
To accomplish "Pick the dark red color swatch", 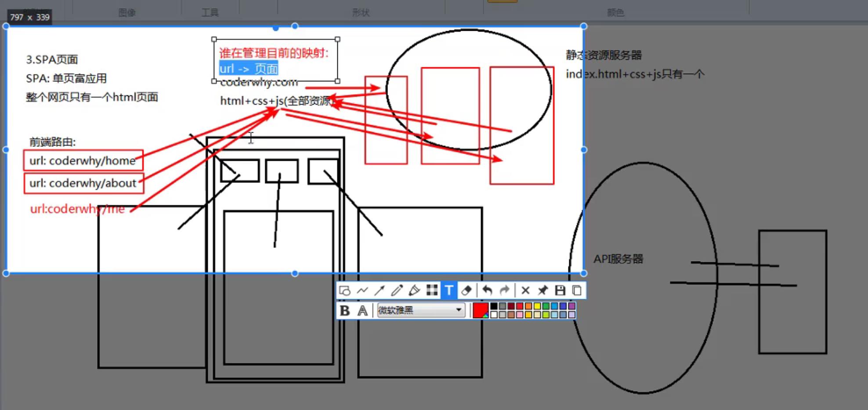I will click(511, 306).
